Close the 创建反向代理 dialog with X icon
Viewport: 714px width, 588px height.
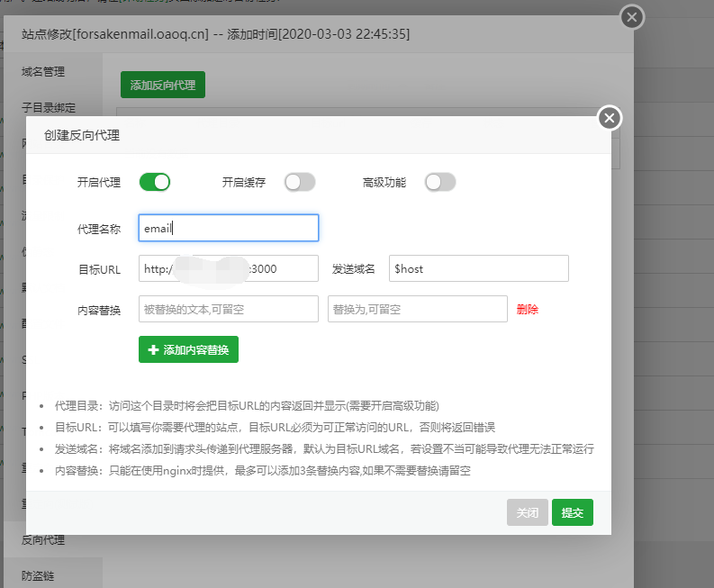[x=610, y=118]
